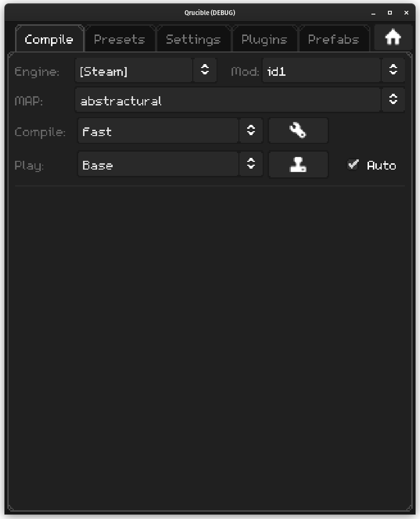Click the abstractural map field

pos(227,100)
